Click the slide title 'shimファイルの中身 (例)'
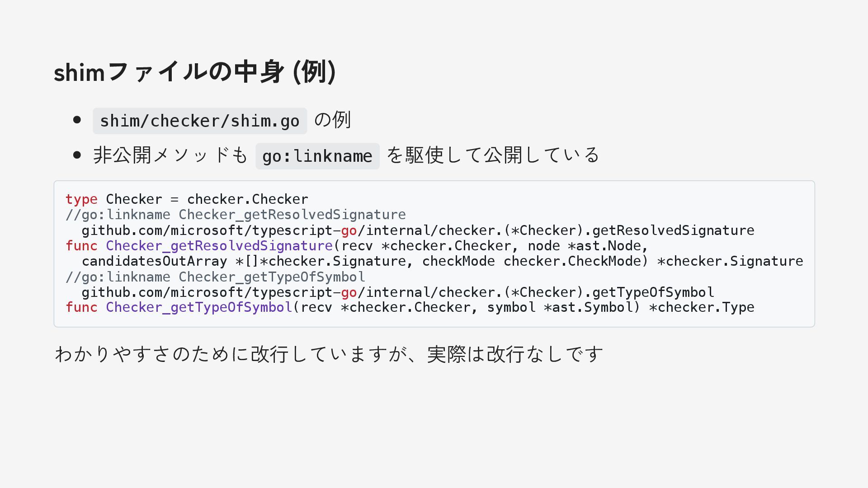This screenshot has width=868, height=488. click(x=194, y=72)
